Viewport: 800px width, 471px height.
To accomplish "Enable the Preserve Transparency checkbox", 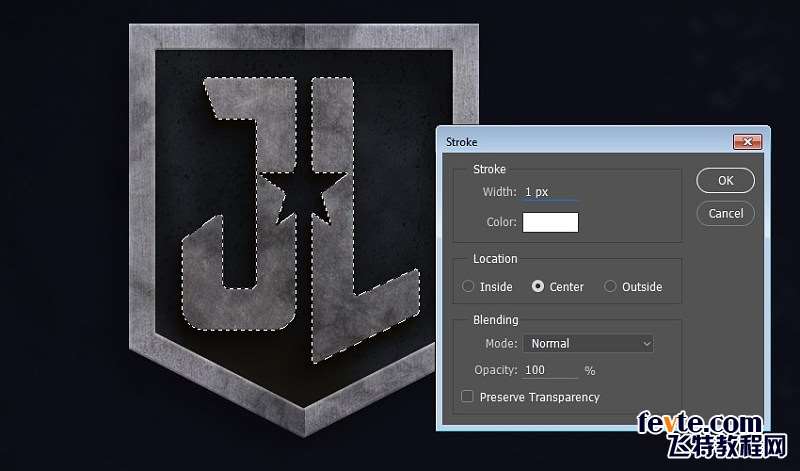I will pos(467,397).
